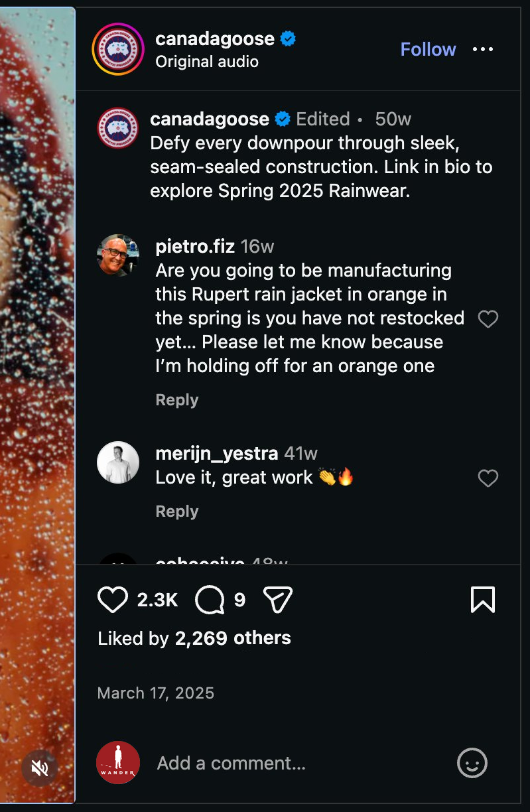Viewport: 530px width, 812px height.
Task: Open merijn_yestra's profile link
Action: pos(217,453)
